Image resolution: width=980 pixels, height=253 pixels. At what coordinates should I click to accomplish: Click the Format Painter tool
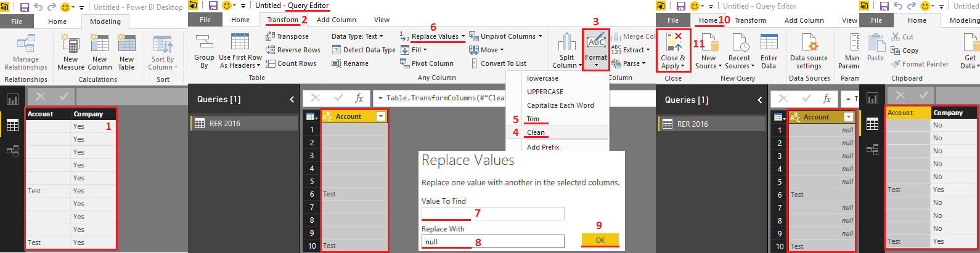click(x=920, y=64)
